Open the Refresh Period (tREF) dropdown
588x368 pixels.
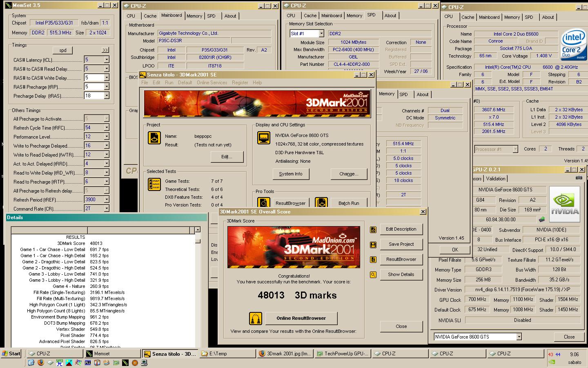[107, 200]
